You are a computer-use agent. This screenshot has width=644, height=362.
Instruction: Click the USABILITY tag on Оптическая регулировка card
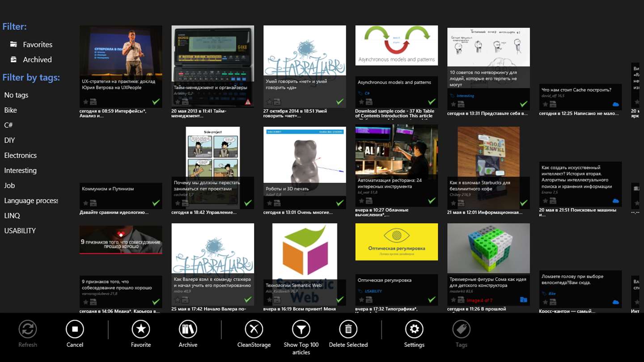373,291
